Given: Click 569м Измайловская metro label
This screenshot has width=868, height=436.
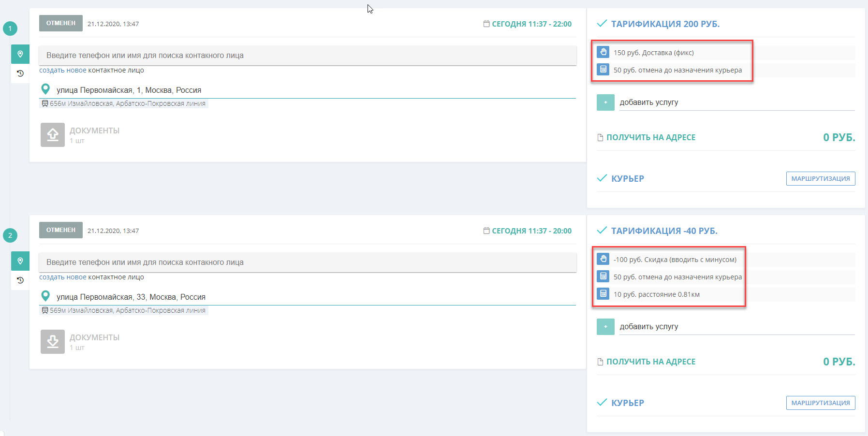Looking at the screenshot, I should [x=128, y=310].
